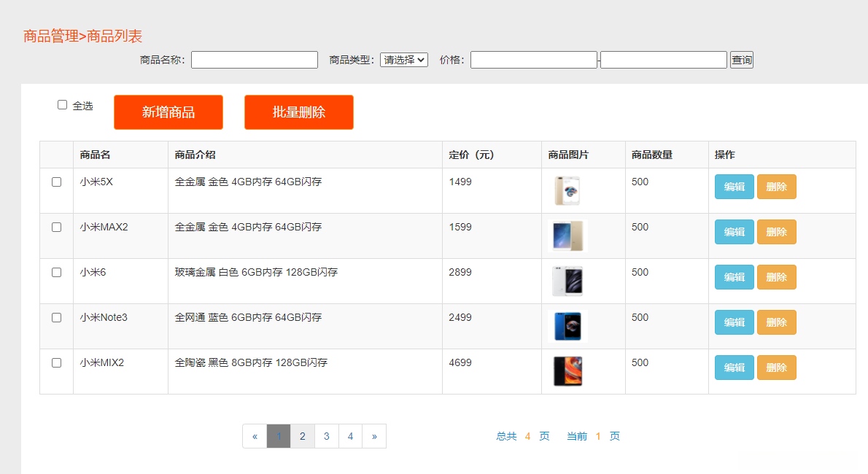Viewport: 868px width, 474px height.
Task: Select the 小米Note3 row checkbox
Action: click(56, 318)
